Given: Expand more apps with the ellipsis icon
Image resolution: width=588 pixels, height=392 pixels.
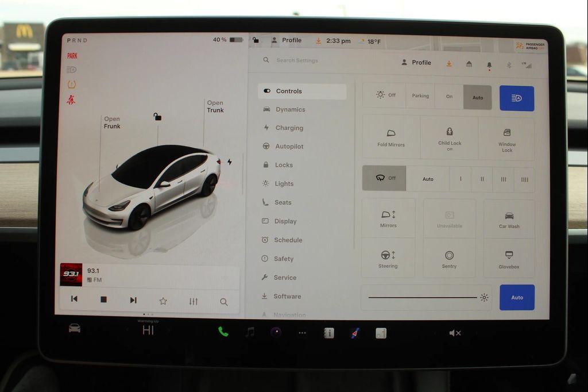Looking at the screenshot, I should point(302,332).
